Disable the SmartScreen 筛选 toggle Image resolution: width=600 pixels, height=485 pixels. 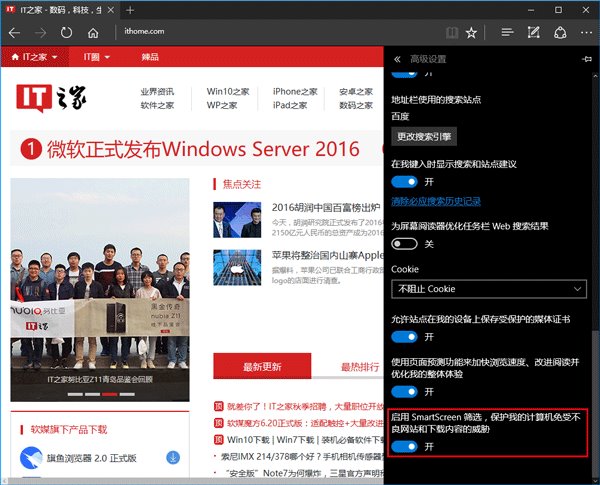click(x=405, y=446)
